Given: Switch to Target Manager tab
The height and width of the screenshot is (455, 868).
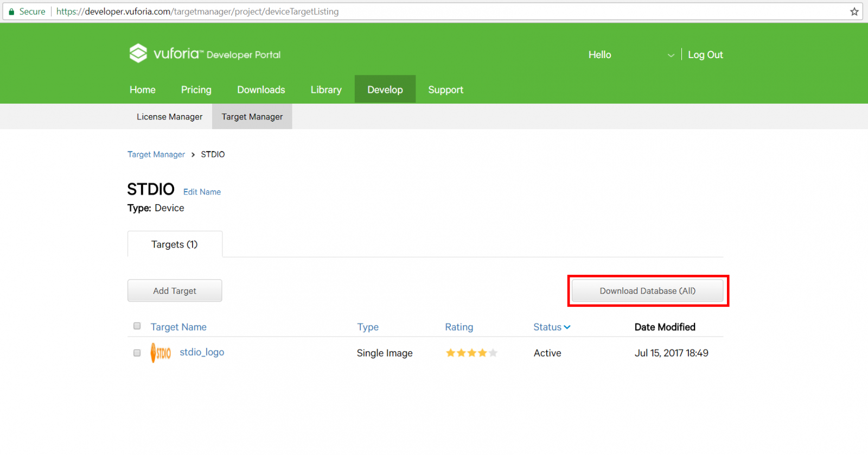Looking at the screenshot, I should 252,117.
